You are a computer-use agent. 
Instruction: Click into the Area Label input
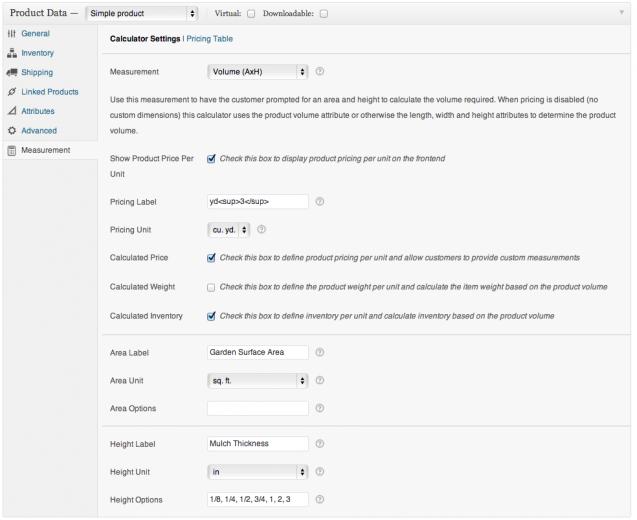click(258, 352)
